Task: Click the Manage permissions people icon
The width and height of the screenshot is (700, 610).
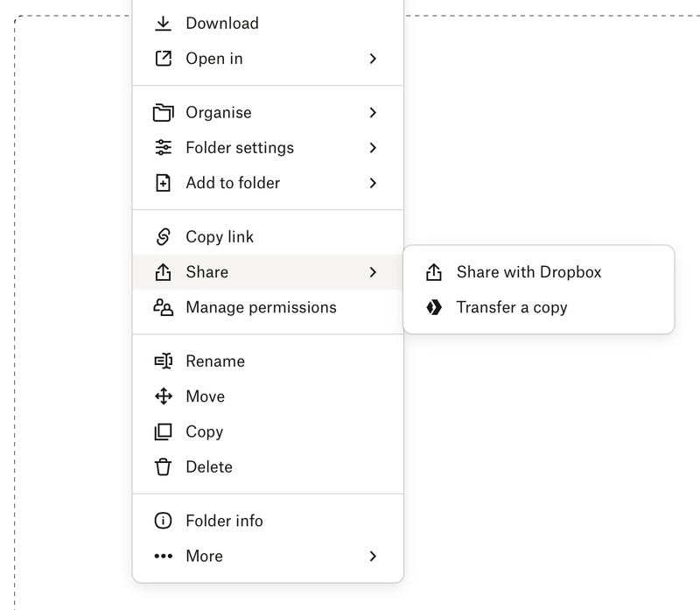Action: click(163, 307)
